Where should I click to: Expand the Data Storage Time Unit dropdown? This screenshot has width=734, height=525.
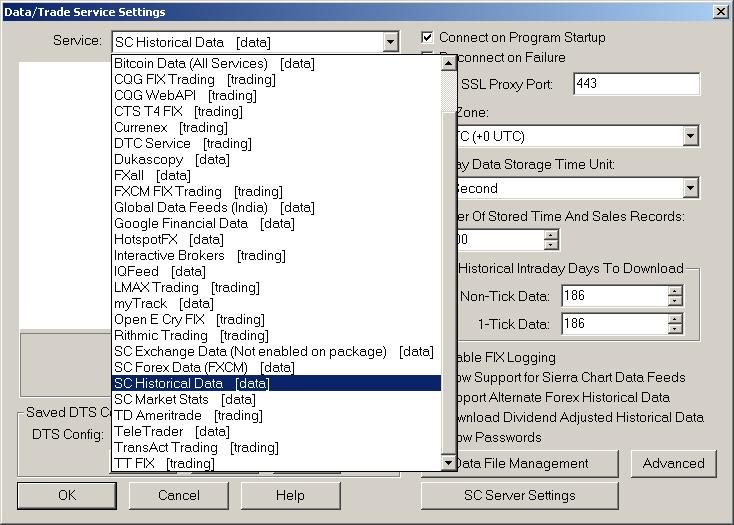coord(690,188)
